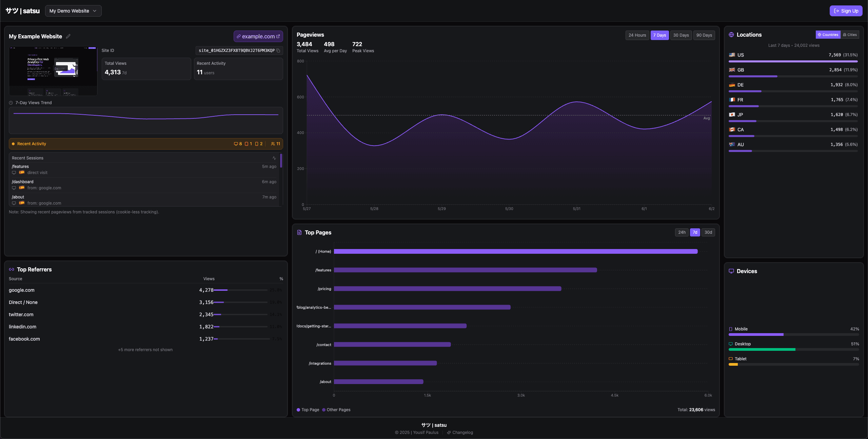Set Top Pages range to 24h
The width and height of the screenshot is (868, 439).
pos(682,232)
